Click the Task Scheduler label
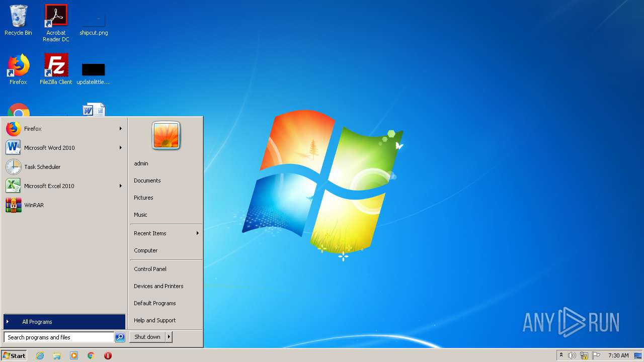 click(42, 167)
